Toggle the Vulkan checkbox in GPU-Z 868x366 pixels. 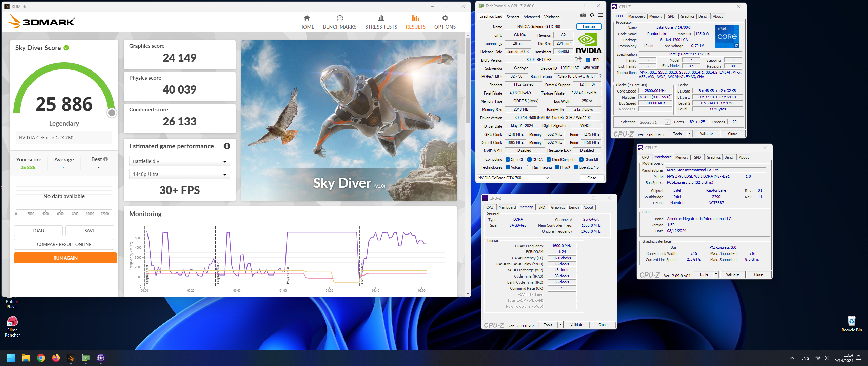pyautogui.click(x=508, y=167)
